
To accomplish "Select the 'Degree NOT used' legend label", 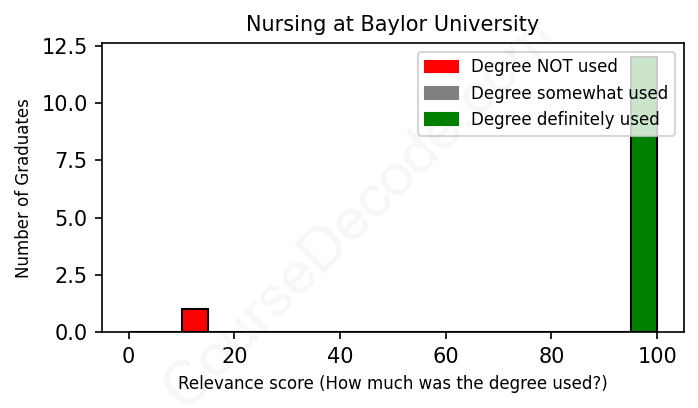I will 544,67.
